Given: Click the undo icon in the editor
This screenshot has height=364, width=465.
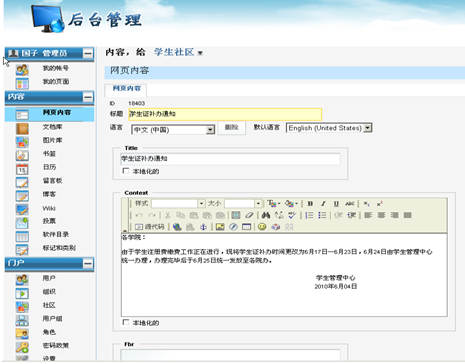Looking at the screenshot, I should click(x=139, y=215).
